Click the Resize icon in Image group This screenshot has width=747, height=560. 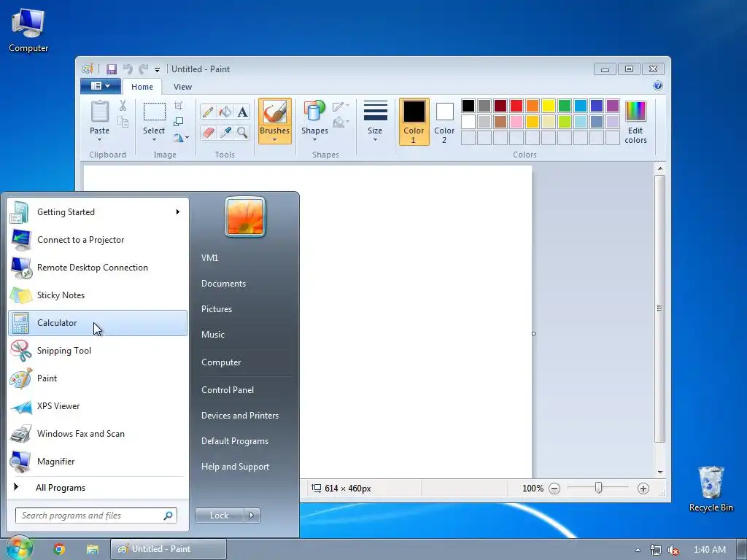coord(178,122)
